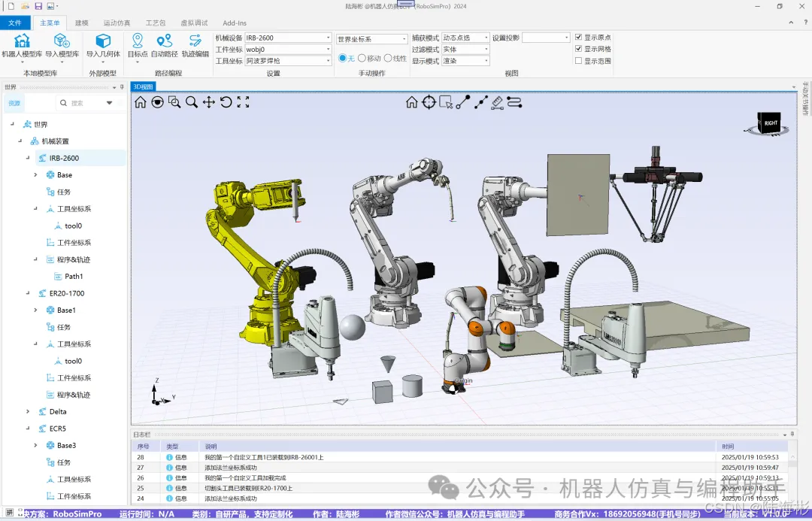This screenshot has height=521, width=812.
Task: Enable the 显示范围 checkbox
Action: tap(578, 61)
